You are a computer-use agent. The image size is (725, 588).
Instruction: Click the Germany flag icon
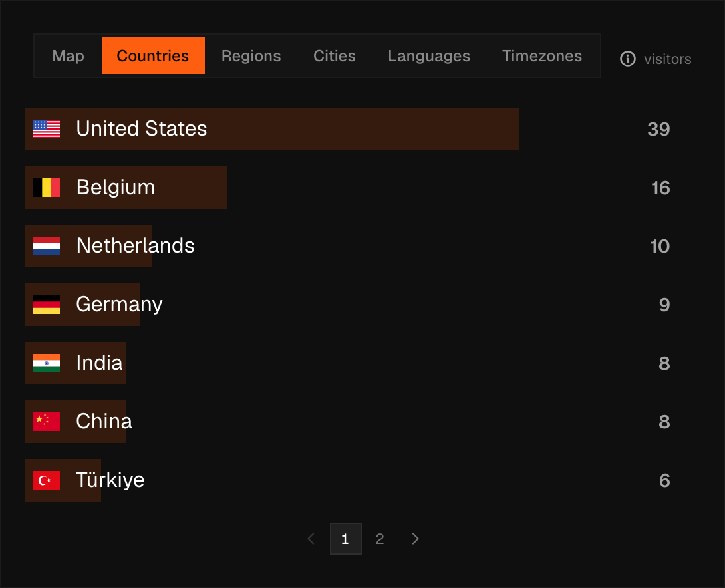[47, 305]
